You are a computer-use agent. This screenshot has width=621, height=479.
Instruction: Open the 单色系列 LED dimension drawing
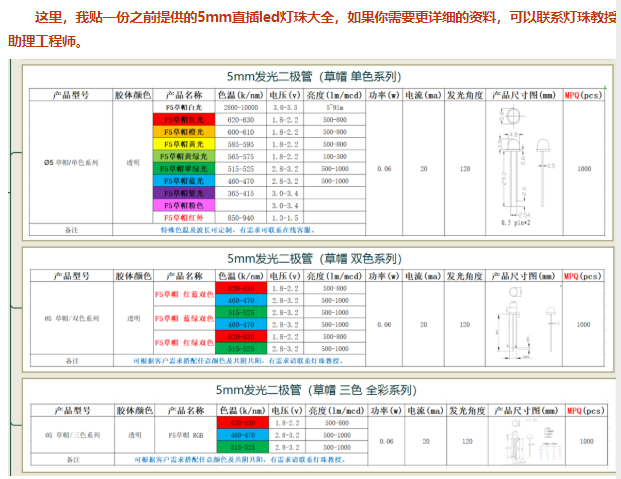(x=524, y=167)
